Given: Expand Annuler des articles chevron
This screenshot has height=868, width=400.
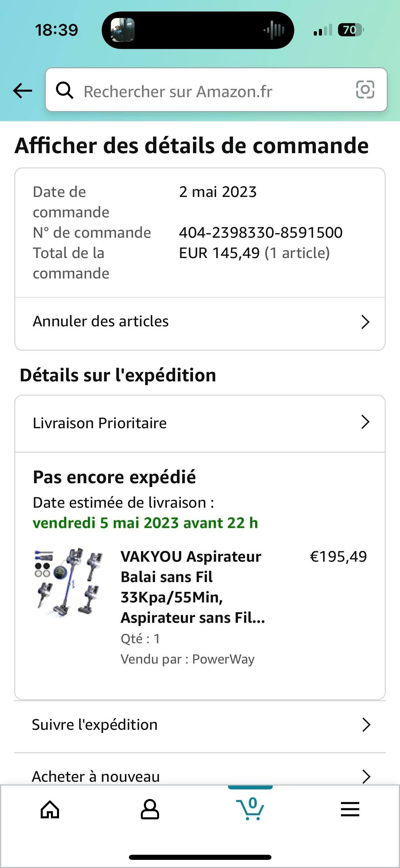Looking at the screenshot, I should click(x=365, y=322).
